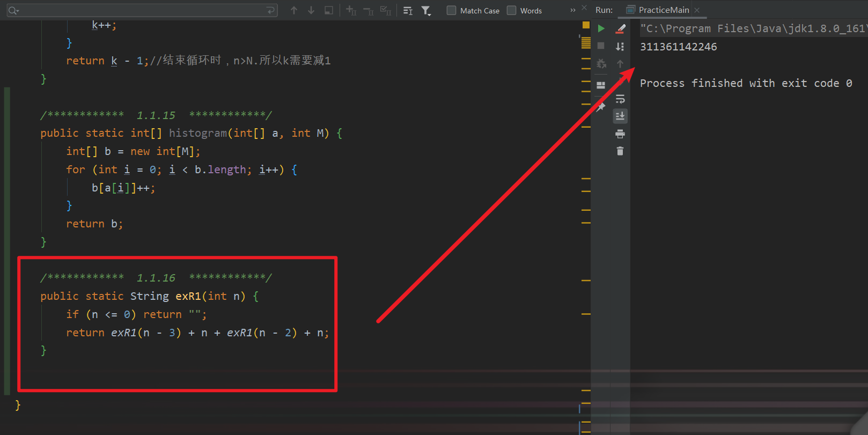The width and height of the screenshot is (868, 435).
Task: Click 'int[] b = new int[M];' line
Action: (133, 151)
